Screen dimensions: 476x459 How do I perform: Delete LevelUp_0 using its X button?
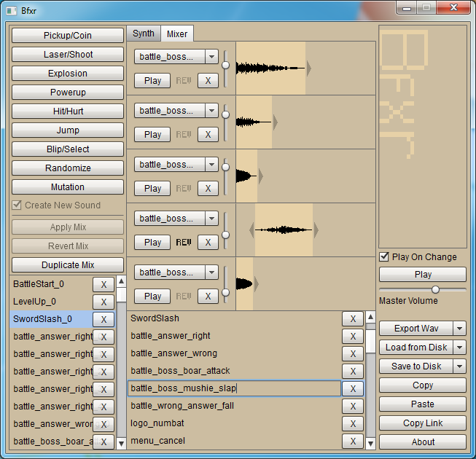(x=104, y=302)
